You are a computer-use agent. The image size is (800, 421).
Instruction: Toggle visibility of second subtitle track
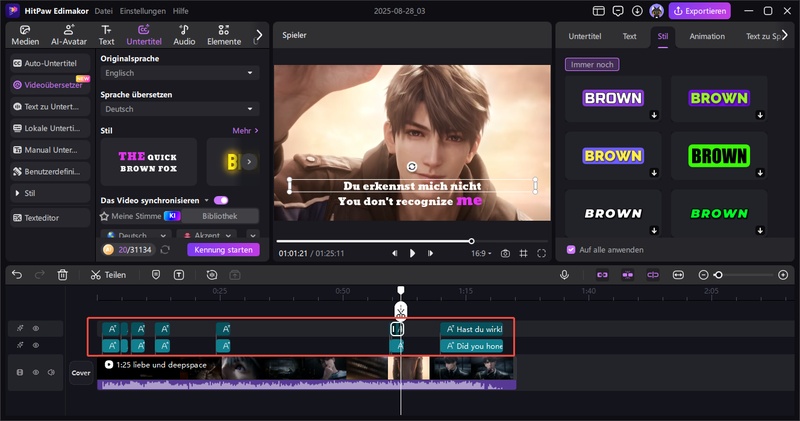pyautogui.click(x=36, y=345)
